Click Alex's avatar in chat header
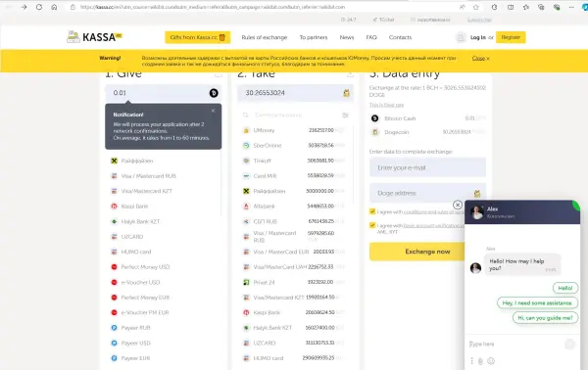Image resolution: width=588 pixels, height=370 pixels. pyautogui.click(x=477, y=212)
